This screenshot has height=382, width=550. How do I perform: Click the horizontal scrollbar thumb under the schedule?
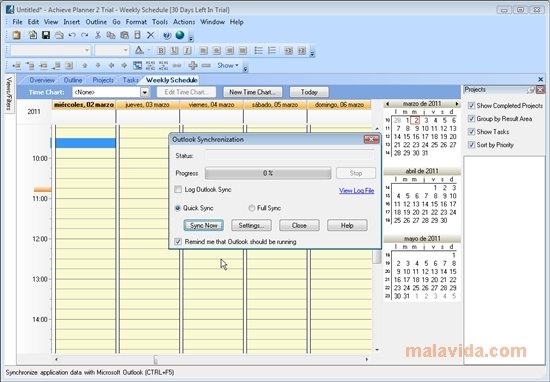click(x=155, y=359)
